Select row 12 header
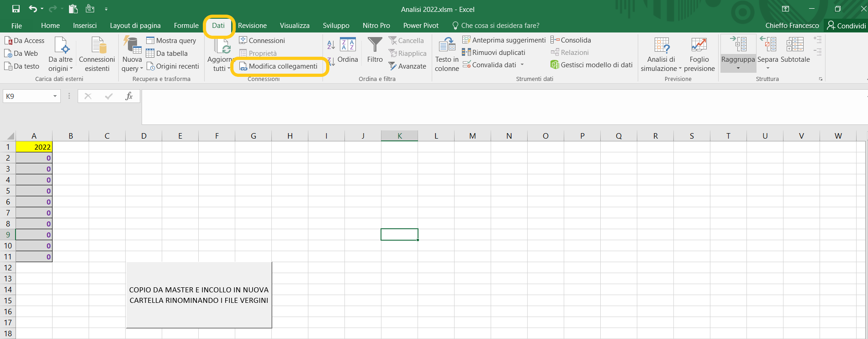Image resolution: width=868 pixels, height=339 pixels. (x=8, y=268)
